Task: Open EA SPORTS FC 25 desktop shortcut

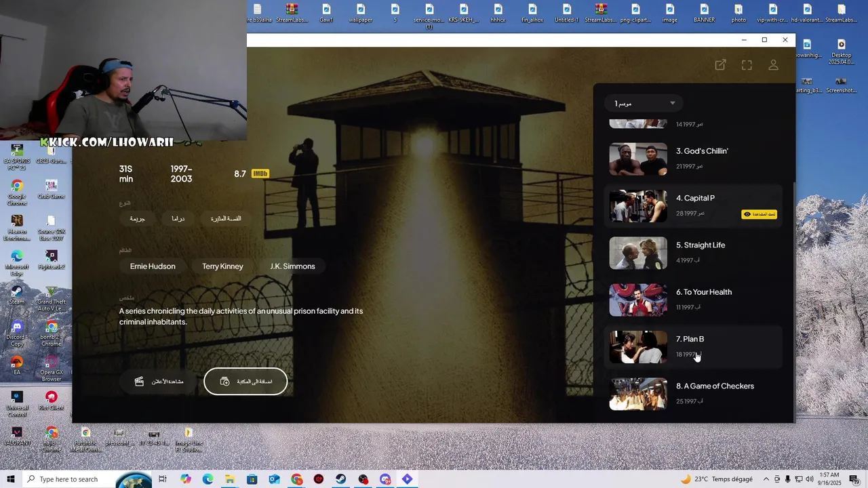Action: point(17,157)
